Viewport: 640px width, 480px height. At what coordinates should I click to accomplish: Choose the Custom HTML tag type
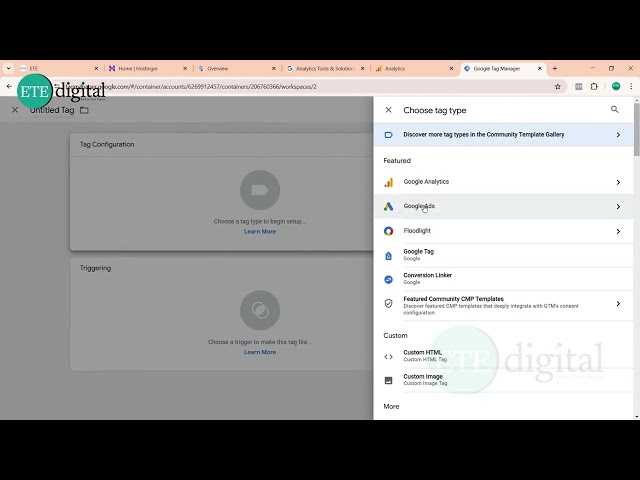(x=503, y=356)
